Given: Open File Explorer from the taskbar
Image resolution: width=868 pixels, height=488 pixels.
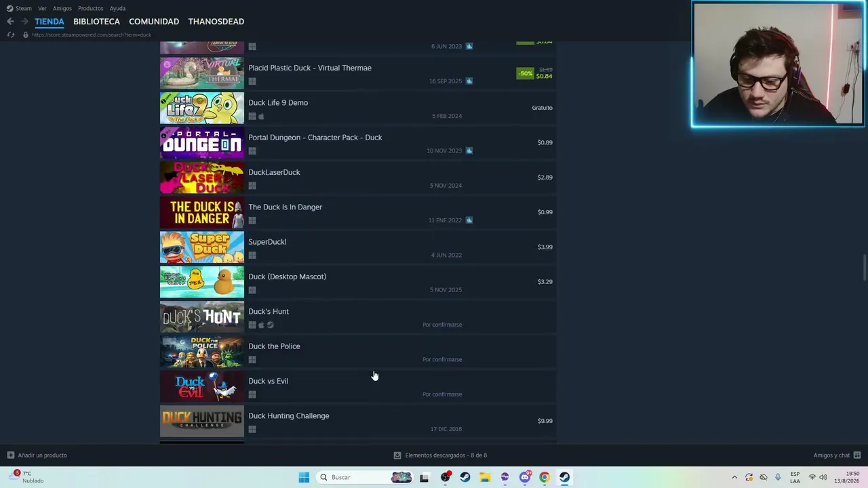Looking at the screenshot, I should (485, 477).
